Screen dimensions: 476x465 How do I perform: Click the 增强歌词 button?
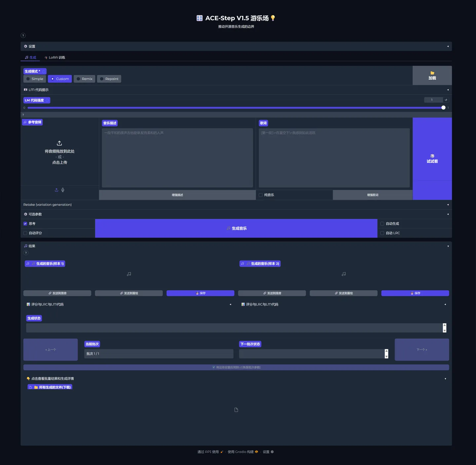click(x=373, y=195)
